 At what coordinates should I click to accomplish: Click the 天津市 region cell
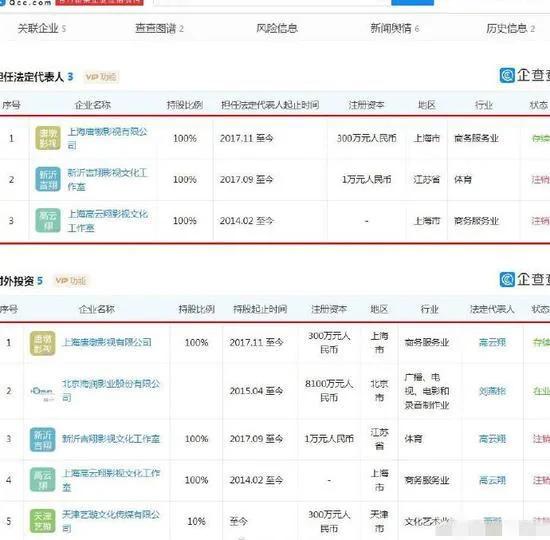tap(379, 521)
